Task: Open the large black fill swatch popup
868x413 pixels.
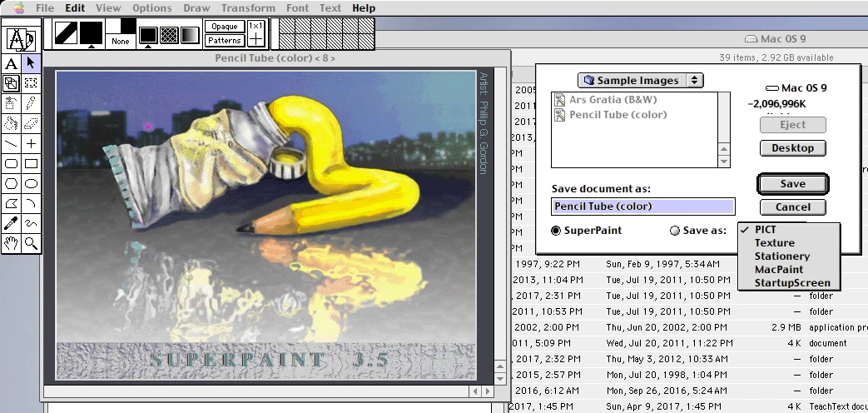Action: click(92, 33)
